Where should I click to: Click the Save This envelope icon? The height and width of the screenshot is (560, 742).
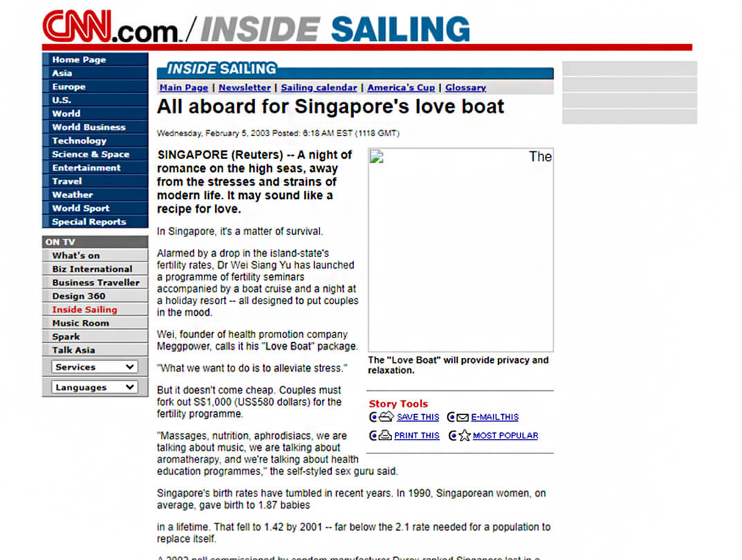(386, 417)
